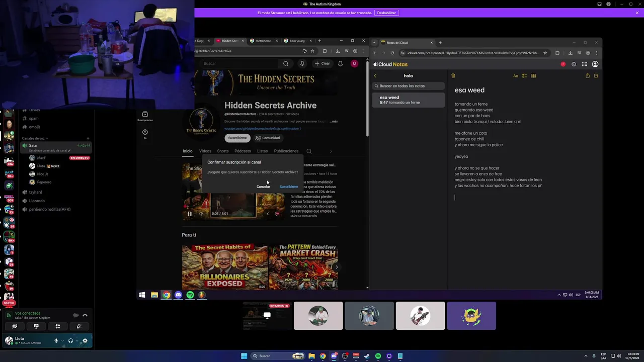Focus the Buscar en todas las notas field
The height and width of the screenshot is (362, 644).
(409, 86)
